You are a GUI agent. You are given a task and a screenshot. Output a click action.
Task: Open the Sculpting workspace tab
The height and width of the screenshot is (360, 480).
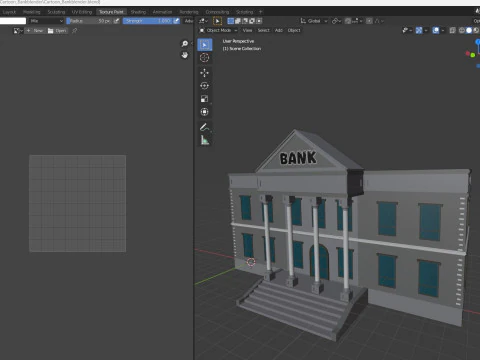click(56, 12)
